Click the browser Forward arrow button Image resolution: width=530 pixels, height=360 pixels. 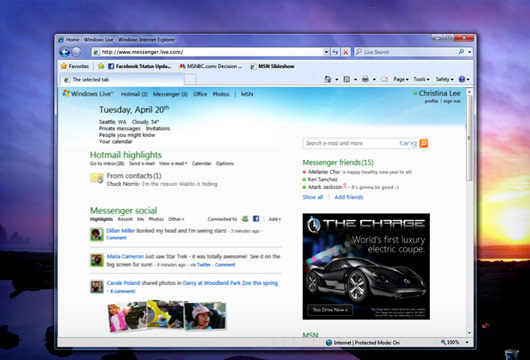click(x=76, y=52)
